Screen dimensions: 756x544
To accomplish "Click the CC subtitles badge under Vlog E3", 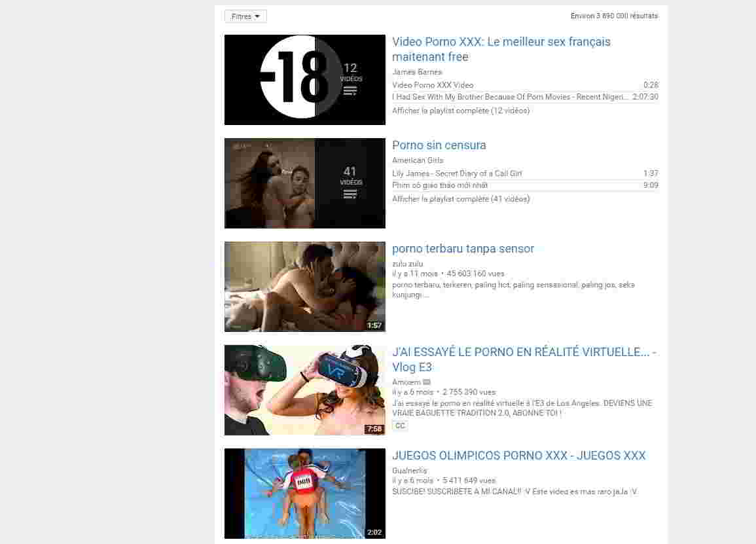I will coord(400,426).
